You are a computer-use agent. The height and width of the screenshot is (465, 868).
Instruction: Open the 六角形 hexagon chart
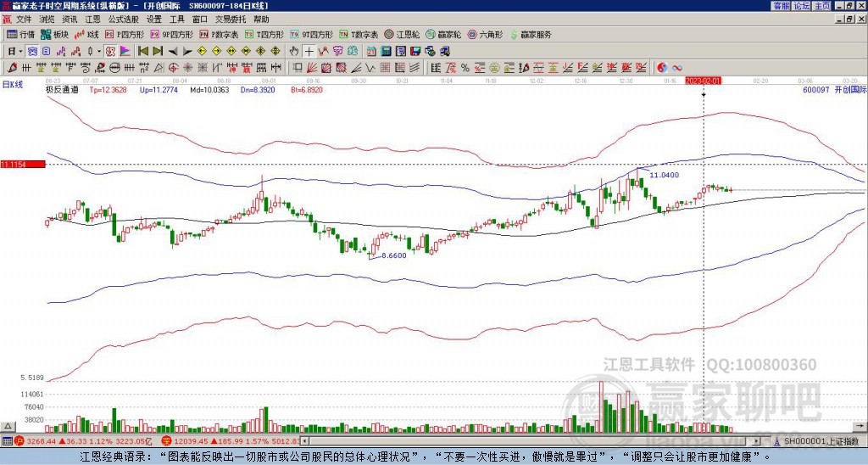click(486, 34)
